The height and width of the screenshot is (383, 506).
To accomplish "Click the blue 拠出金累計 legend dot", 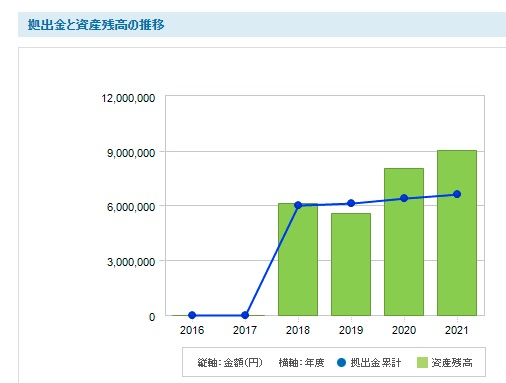I will pyautogui.click(x=341, y=362).
